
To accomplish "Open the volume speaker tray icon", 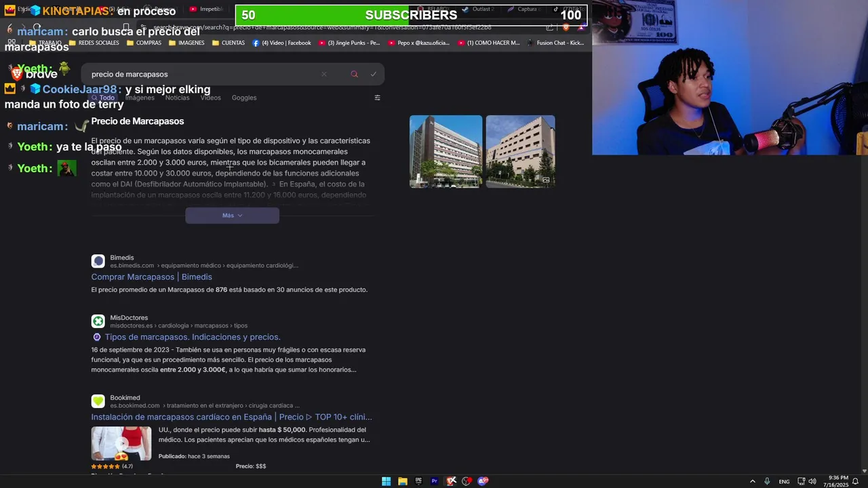I will point(812,481).
